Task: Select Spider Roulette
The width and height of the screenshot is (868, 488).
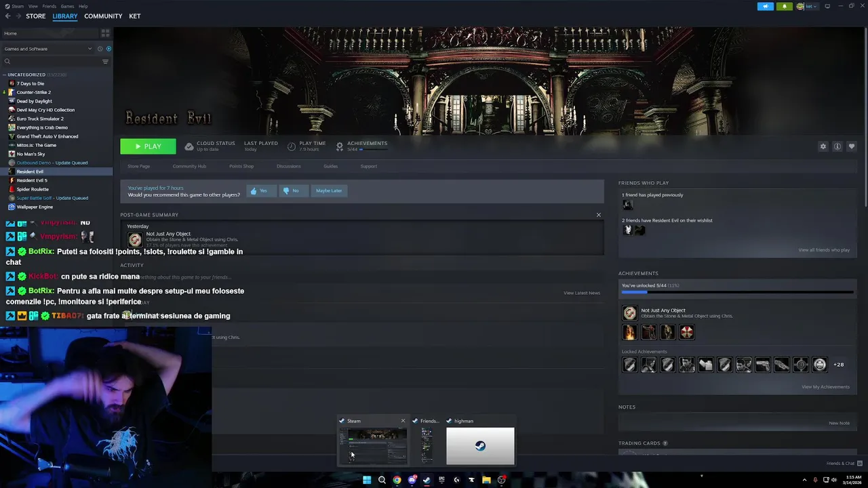Action: pos(33,189)
